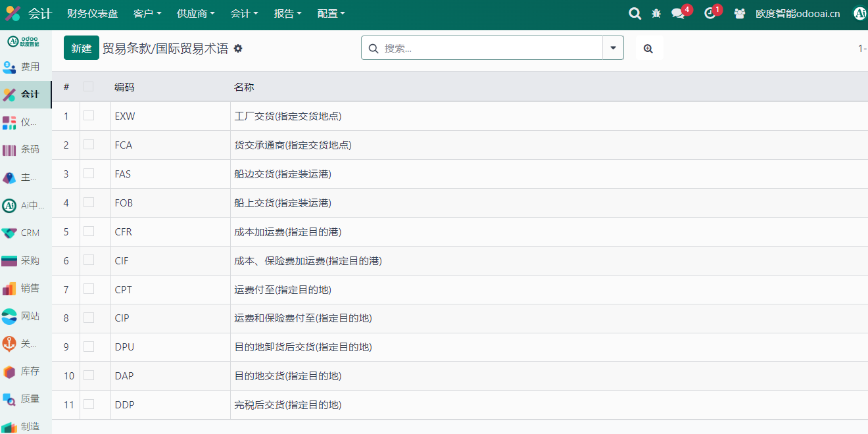Click the zoom search panel icon button
The width and height of the screenshot is (868, 434).
coord(648,49)
